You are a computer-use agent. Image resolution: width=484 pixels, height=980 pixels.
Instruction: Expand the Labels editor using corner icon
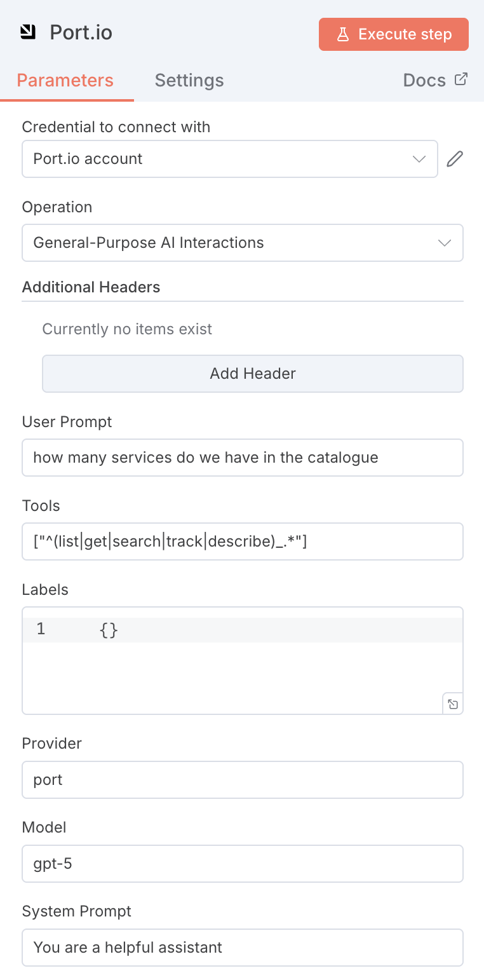453,704
